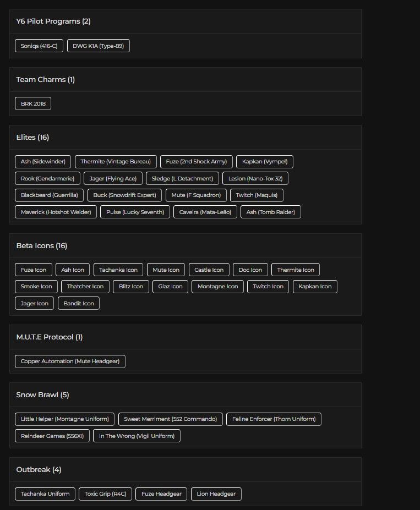Screen dimensions: 420x510
Task: Click the Kapkan Icon tag
Action: point(315,287)
